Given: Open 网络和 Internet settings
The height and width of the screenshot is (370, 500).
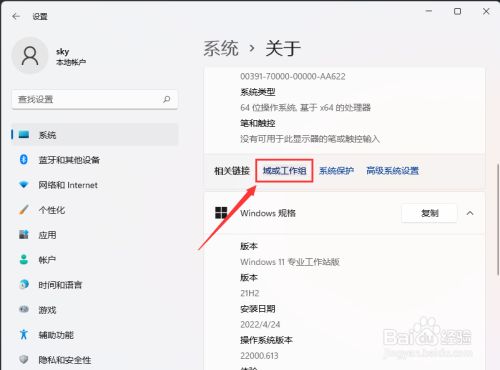Looking at the screenshot, I should click(x=95, y=185).
